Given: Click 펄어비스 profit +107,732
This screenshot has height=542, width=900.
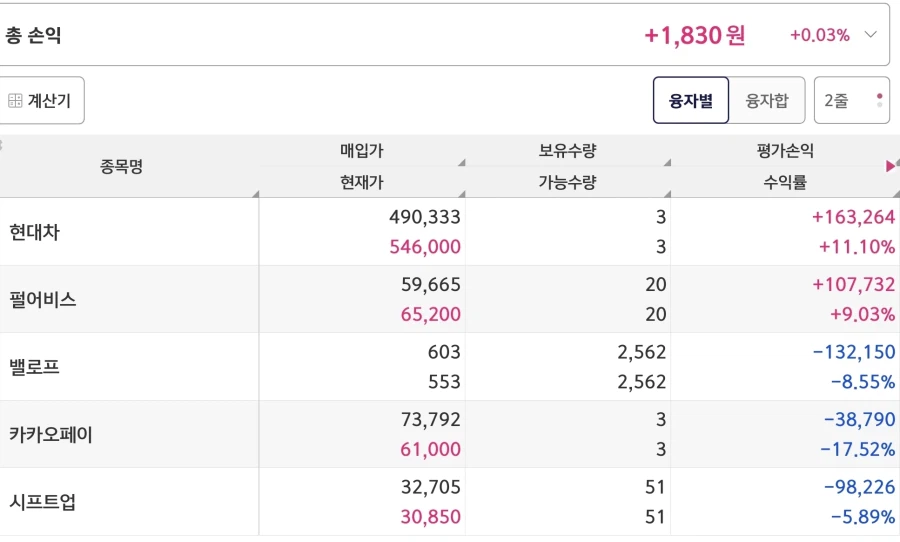Looking at the screenshot, I should click(x=854, y=284).
